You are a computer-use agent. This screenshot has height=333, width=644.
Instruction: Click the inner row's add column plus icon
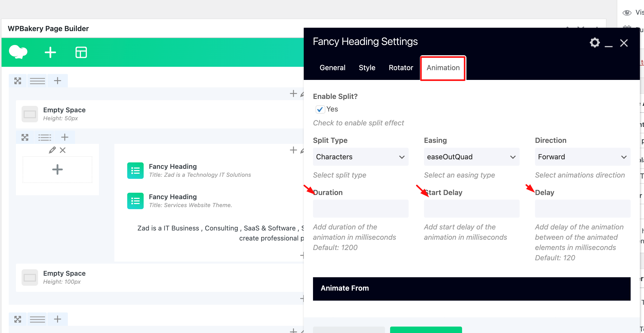[65, 137]
